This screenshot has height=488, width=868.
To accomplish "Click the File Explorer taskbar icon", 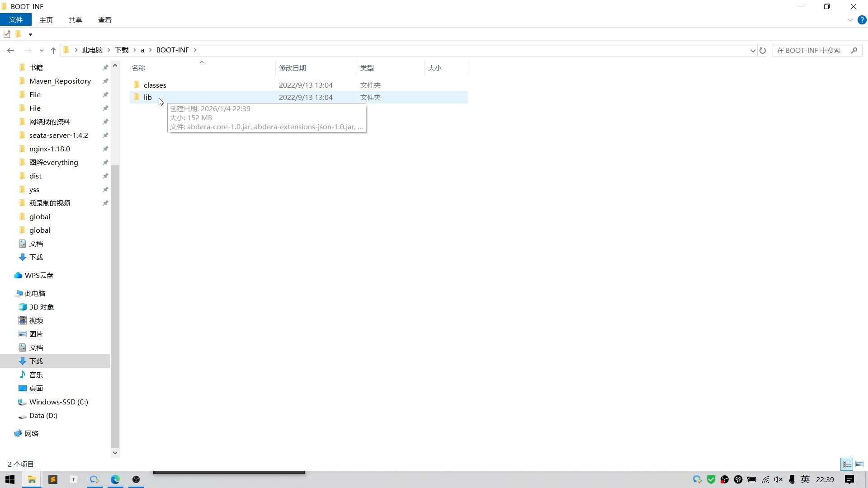I will coord(32,479).
